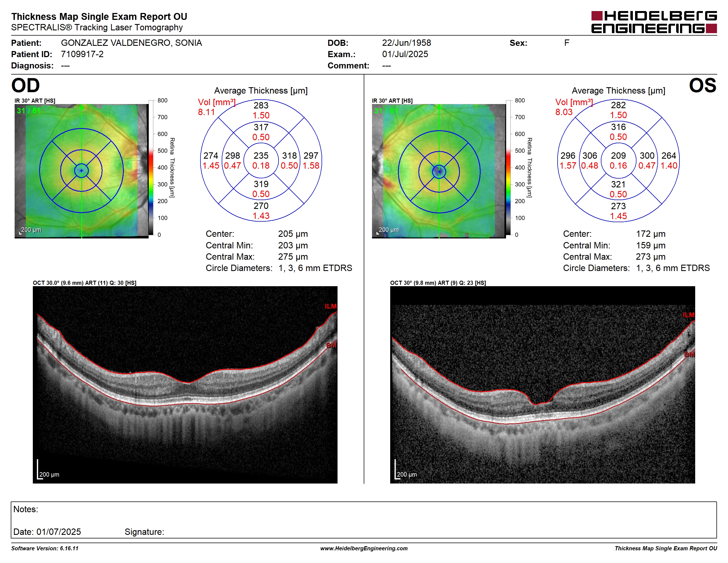Select the exam date 01/Jul/2025
The height and width of the screenshot is (563, 728).
[405, 54]
